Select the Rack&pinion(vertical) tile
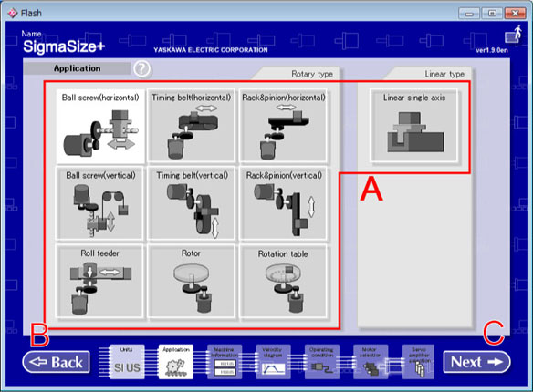Image resolution: width=533 pixels, height=392 pixels. pos(283,203)
